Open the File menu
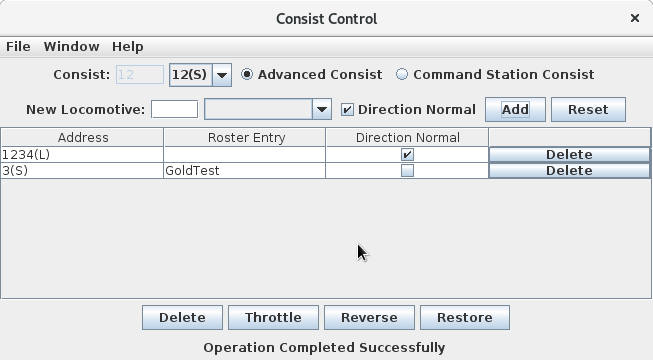653x360 pixels. pos(18,46)
